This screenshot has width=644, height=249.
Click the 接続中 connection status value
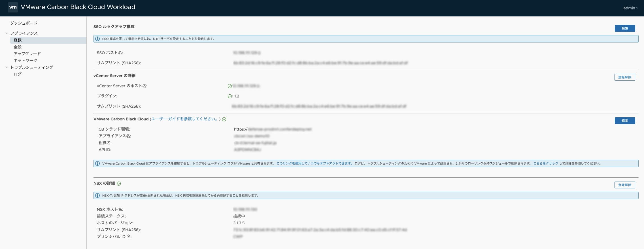point(239,216)
